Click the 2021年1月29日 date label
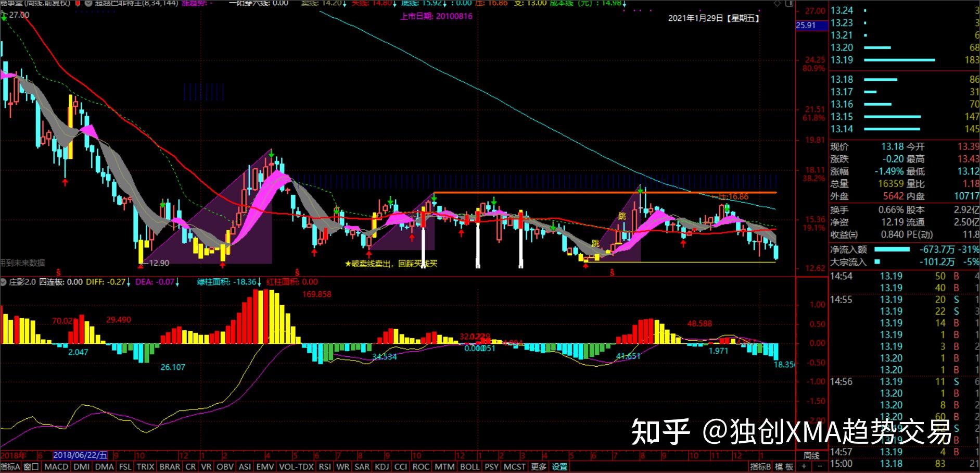Image resolution: width=980 pixels, height=473 pixels. coord(714,18)
